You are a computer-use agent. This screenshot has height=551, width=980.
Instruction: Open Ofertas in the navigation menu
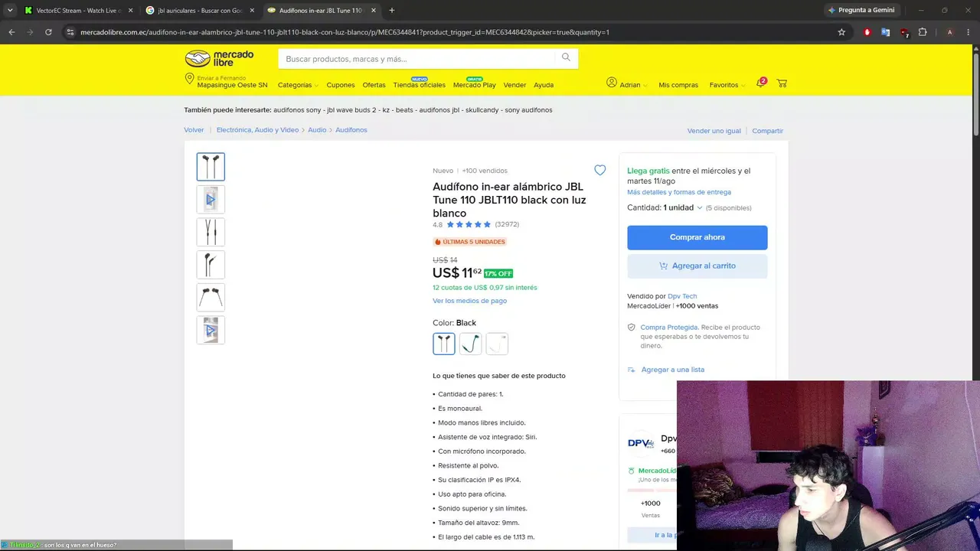click(x=374, y=85)
